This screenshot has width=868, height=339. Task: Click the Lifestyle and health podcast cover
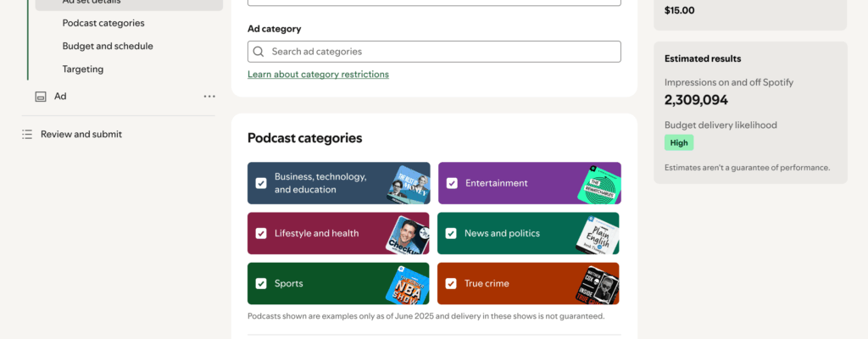tap(408, 234)
